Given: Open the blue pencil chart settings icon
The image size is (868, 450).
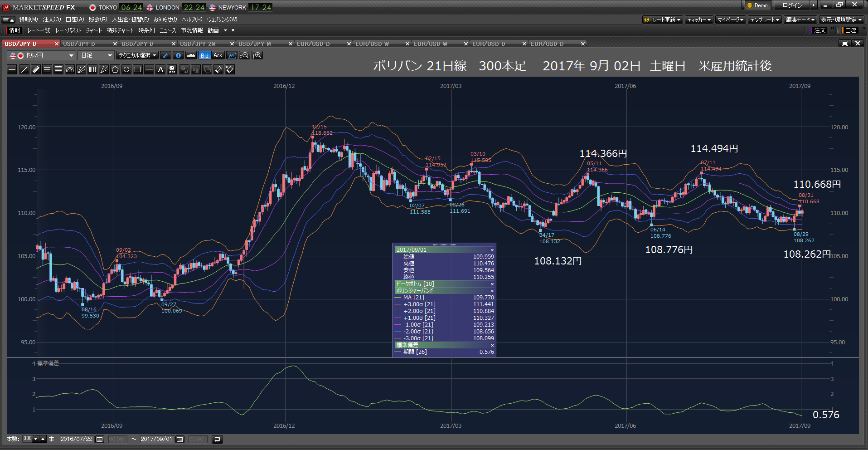Looking at the screenshot, I should pyautogui.click(x=165, y=55).
